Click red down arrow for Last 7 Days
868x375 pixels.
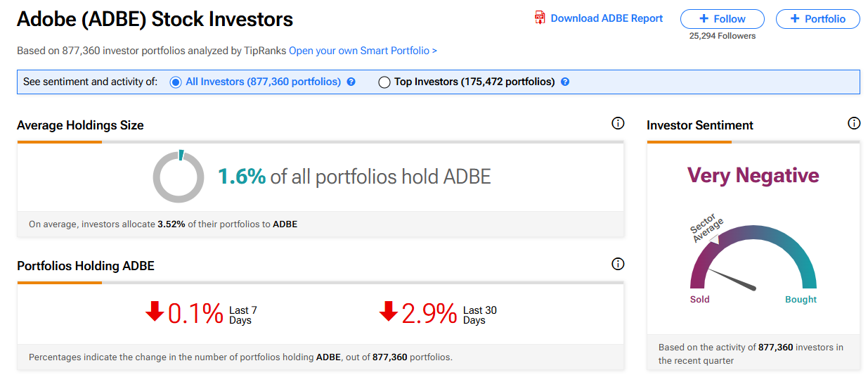(x=155, y=311)
